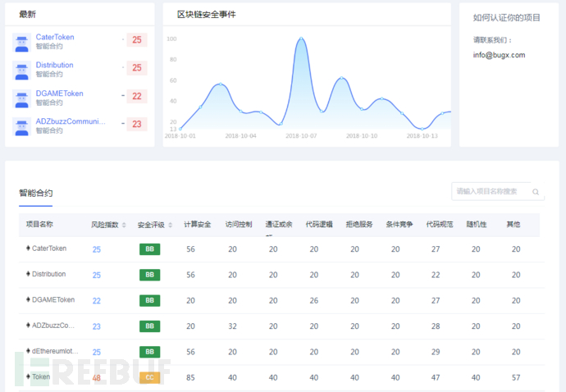Click the Distribution avatar icon in latest list
This screenshot has height=392, width=566.
coord(21,71)
